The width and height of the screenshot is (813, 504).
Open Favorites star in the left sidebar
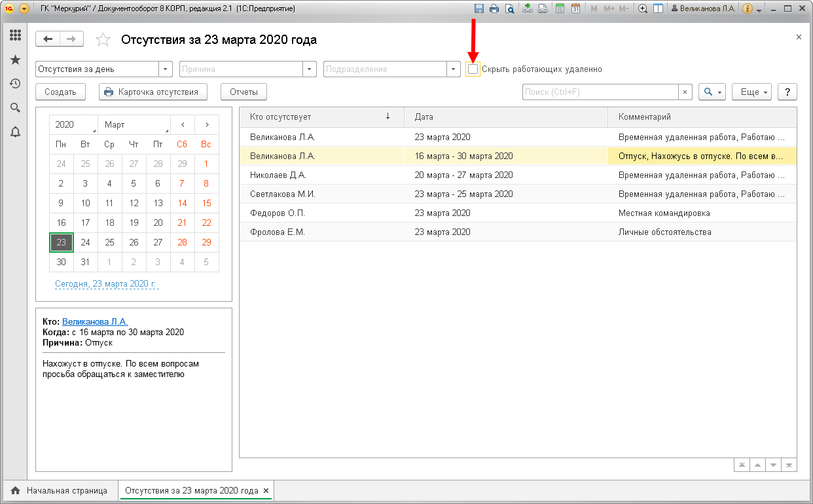[15, 60]
